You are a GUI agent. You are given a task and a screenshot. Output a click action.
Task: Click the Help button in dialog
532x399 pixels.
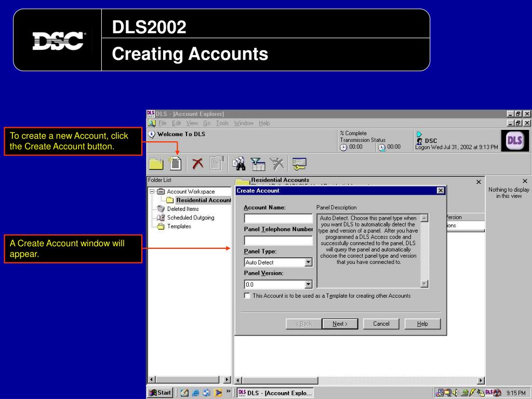[x=422, y=324]
